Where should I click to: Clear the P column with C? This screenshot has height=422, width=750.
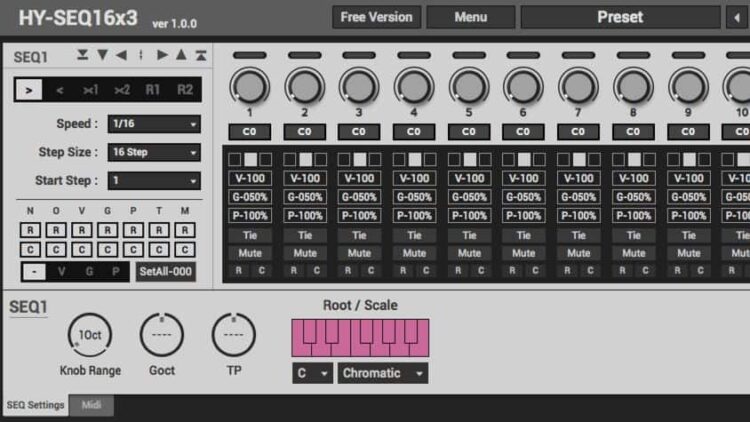[133, 249]
